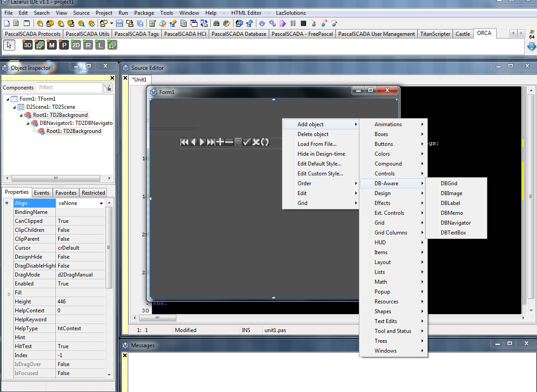Choose Delete object in the context menu
The image size is (537, 392).
(321, 134)
